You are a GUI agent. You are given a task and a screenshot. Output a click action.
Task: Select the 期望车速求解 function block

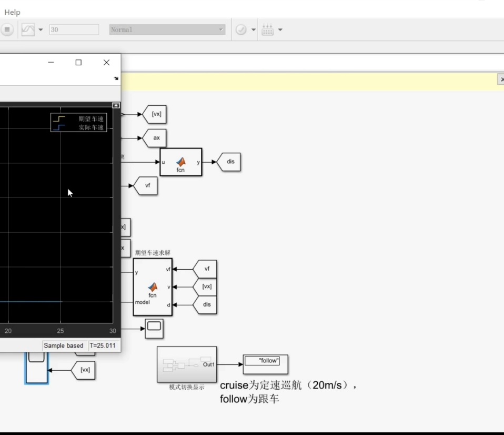(153, 287)
